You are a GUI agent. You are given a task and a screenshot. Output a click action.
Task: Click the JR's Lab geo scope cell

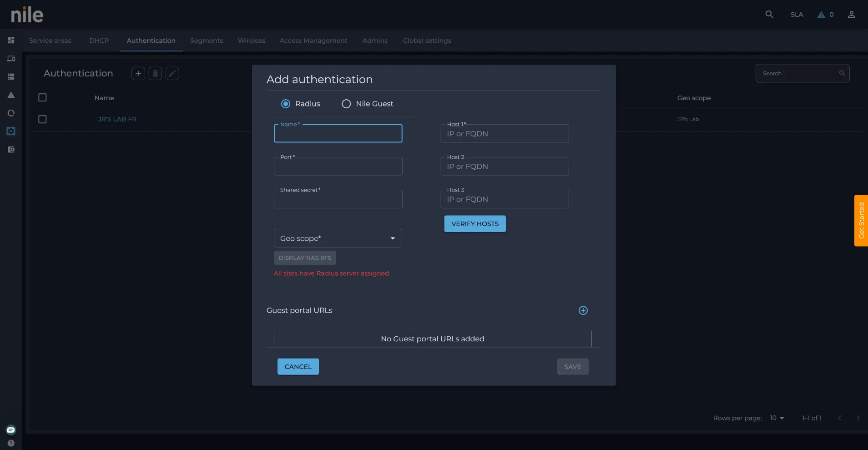pyautogui.click(x=688, y=119)
